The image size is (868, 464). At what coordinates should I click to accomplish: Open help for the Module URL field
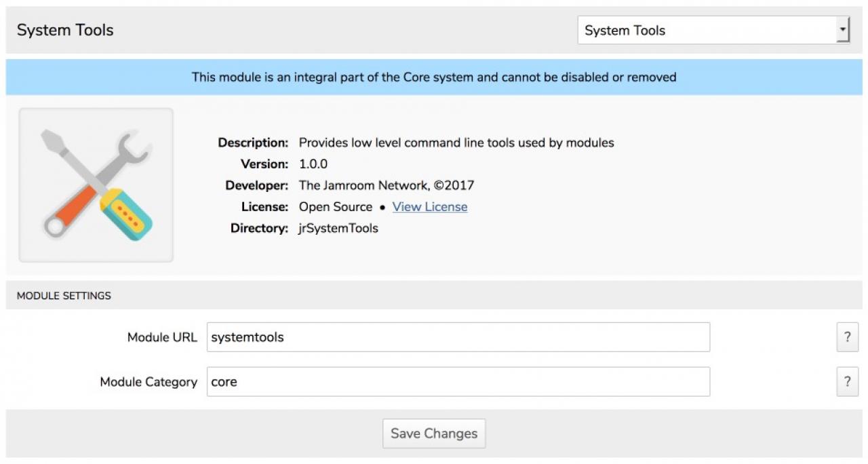click(847, 337)
